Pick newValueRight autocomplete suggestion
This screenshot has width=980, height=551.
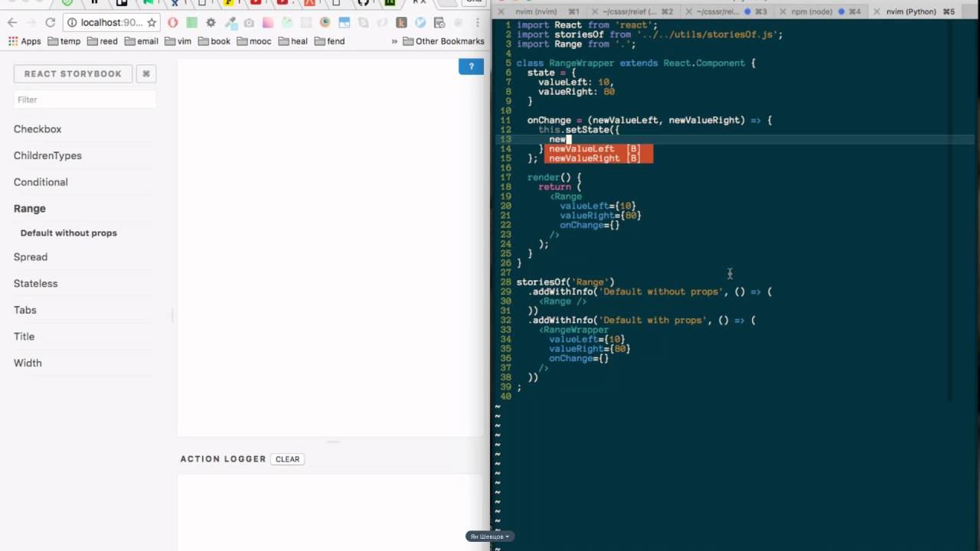click(x=599, y=158)
